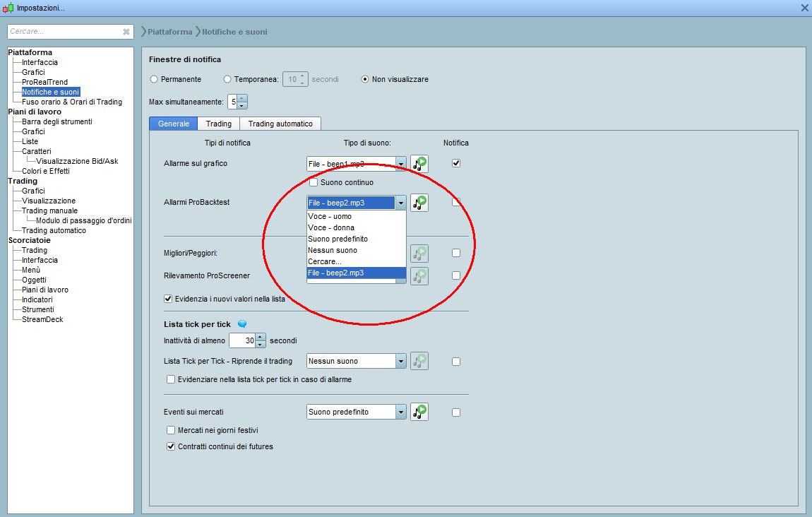The image size is (812, 517).
Task: Click Piattaforma in the breadcrumb
Action: [x=170, y=32]
